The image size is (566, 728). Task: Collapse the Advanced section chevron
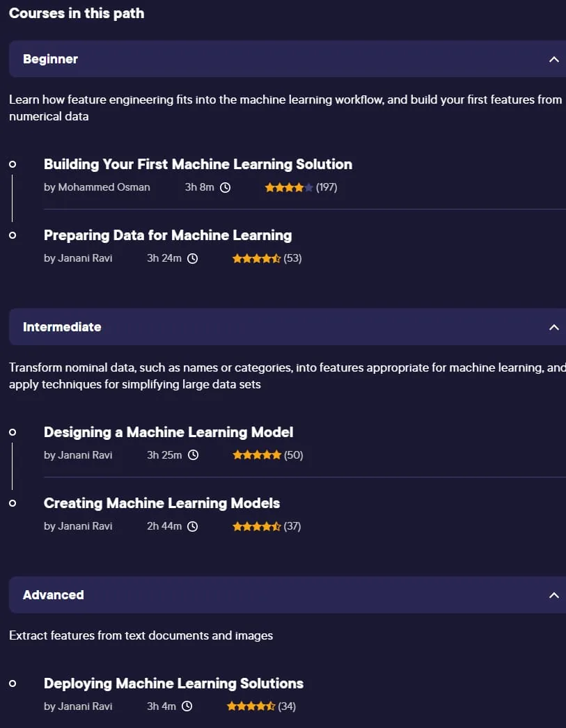553,595
